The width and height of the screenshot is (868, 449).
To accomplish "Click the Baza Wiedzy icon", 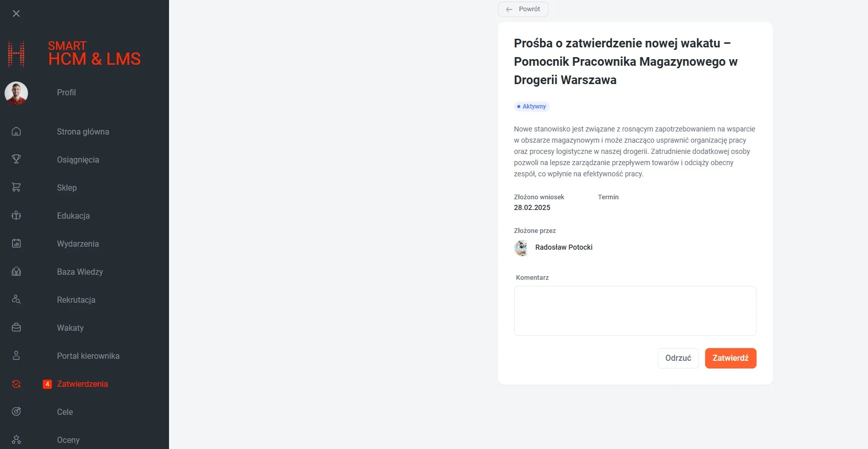I will pyautogui.click(x=16, y=272).
